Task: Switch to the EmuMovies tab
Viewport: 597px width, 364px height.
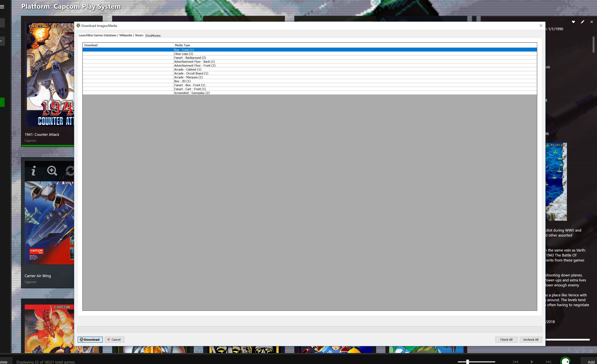Action: point(153,36)
